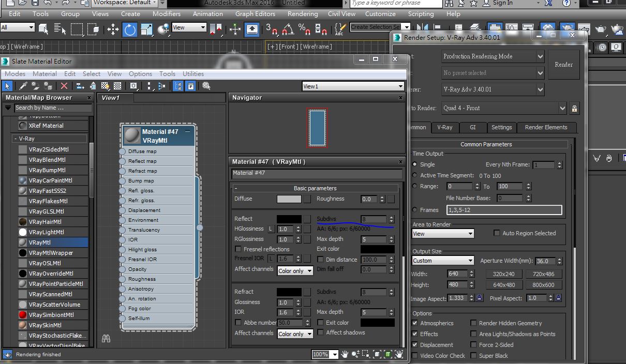Open Reflect Affect channels Color only dropdown
The width and height of the screenshot is (626, 364).
tap(295, 271)
